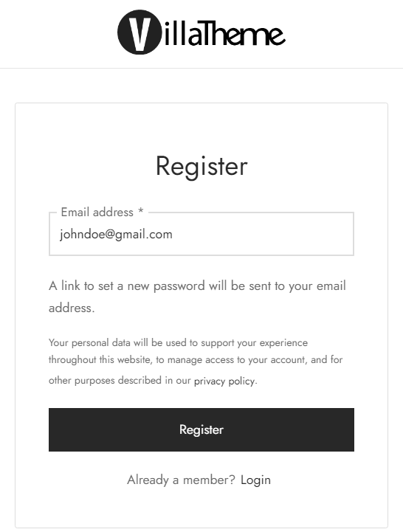Open the privacy policy link
Image resolution: width=403 pixels, height=532 pixels.
point(224,381)
